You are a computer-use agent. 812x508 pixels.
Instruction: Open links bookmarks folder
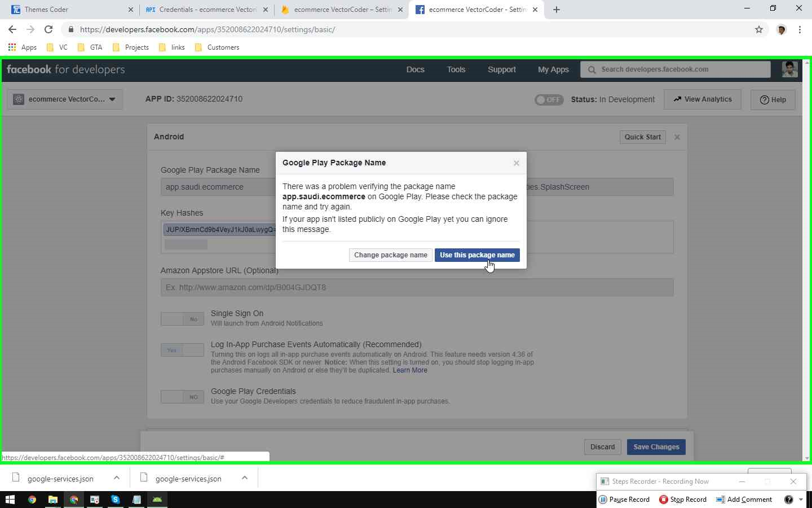point(172,47)
